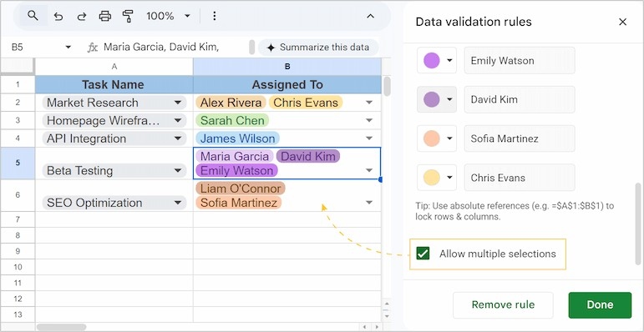Click the validation panel scrollbar
The width and height of the screenshot is (644, 332).
point(637,224)
